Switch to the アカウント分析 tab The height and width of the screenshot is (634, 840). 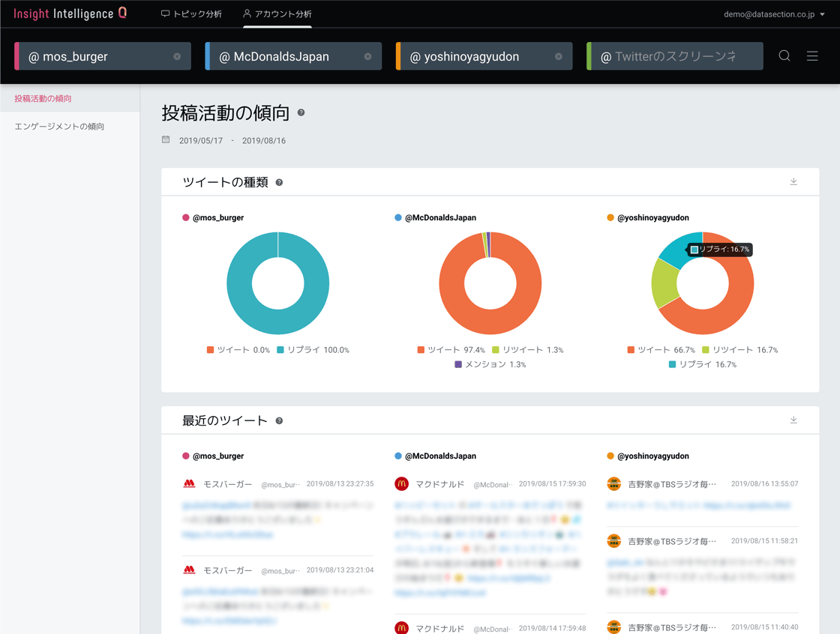(x=277, y=14)
